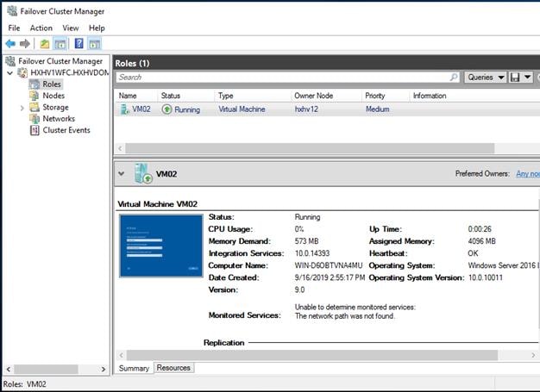Click the Forward arrow toolbar icon
Image resolution: width=540 pixels, height=392 pixels.
[25, 44]
